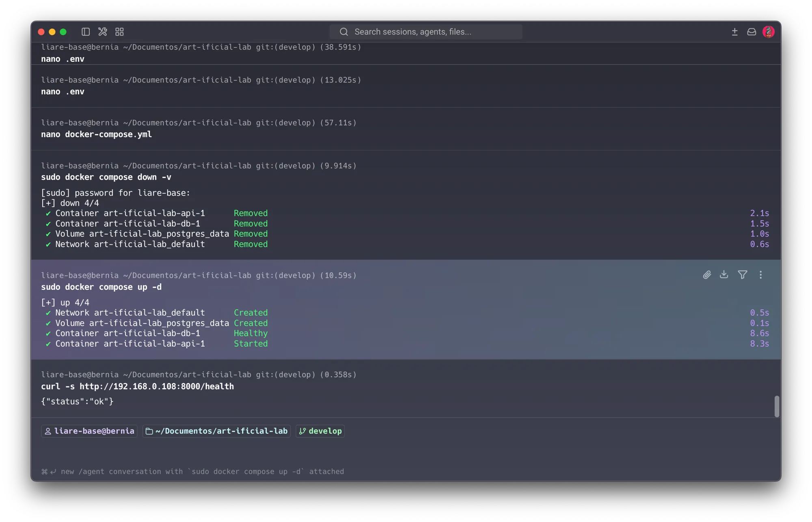The width and height of the screenshot is (812, 522).
Task: Click the "[+] up 4/4" line
Action: [x=65, y=302]
